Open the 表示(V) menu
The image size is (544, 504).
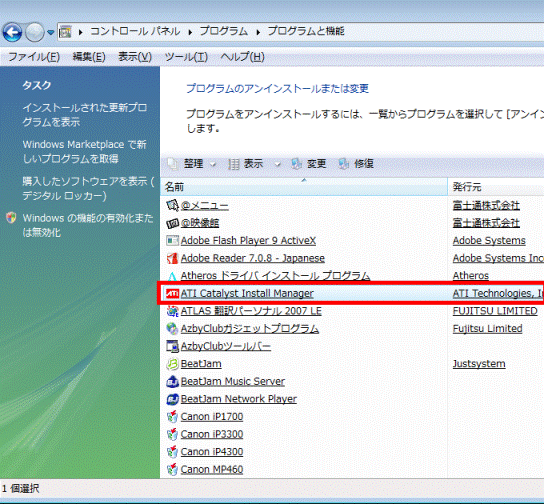click(x=135, y=57)
